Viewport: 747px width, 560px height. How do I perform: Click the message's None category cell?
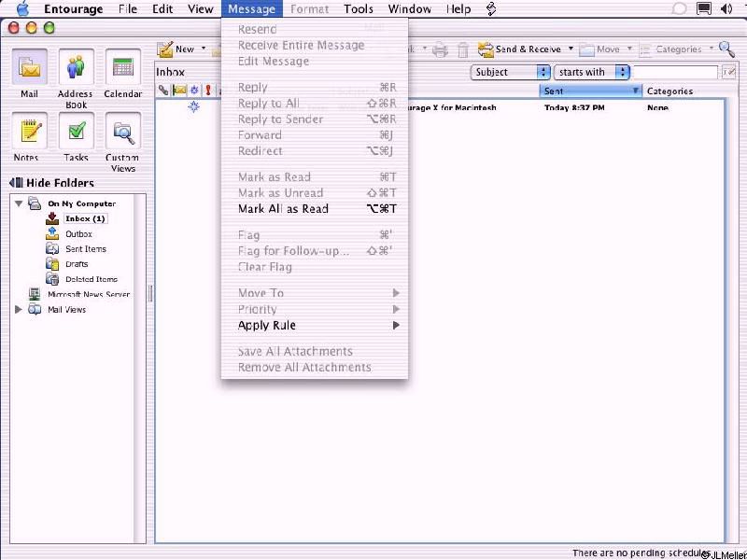(x=657, y=108)
